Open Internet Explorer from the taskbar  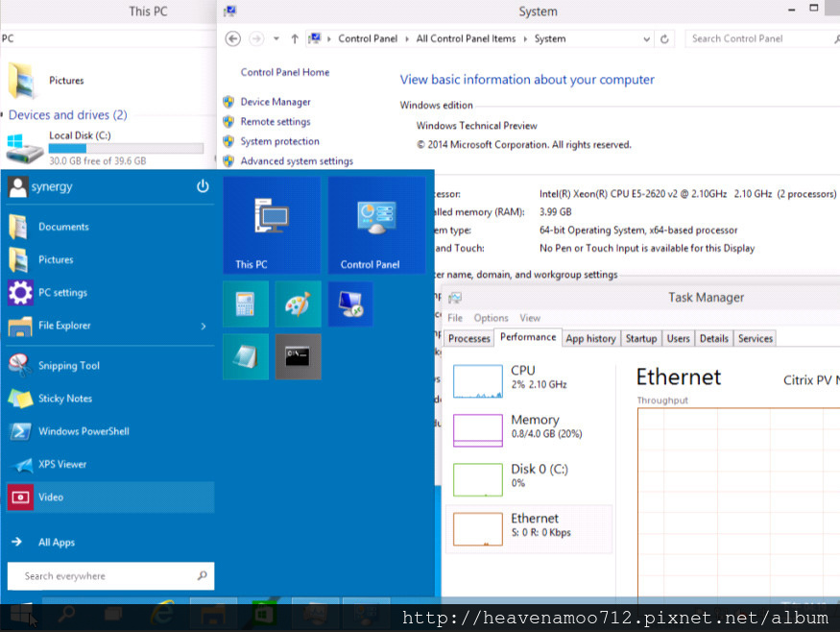click(x=162, y=612)
